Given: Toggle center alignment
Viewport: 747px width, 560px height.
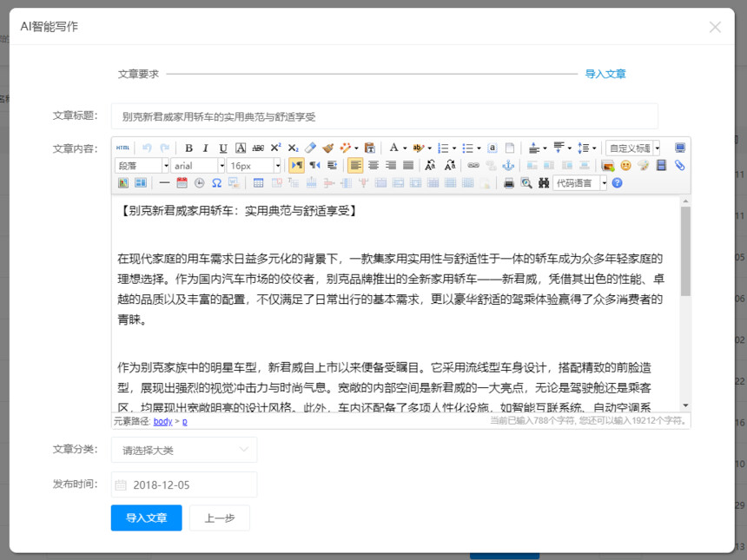Looking at the screenshot, I should (x=373, y=165).
